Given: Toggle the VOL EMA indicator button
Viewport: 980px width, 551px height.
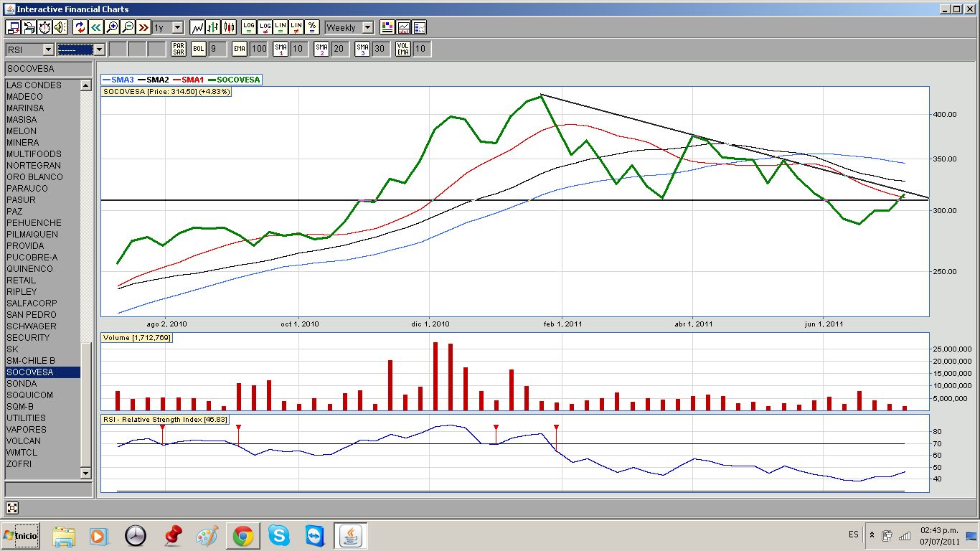Looking at the screenshot, I should 404,49.
